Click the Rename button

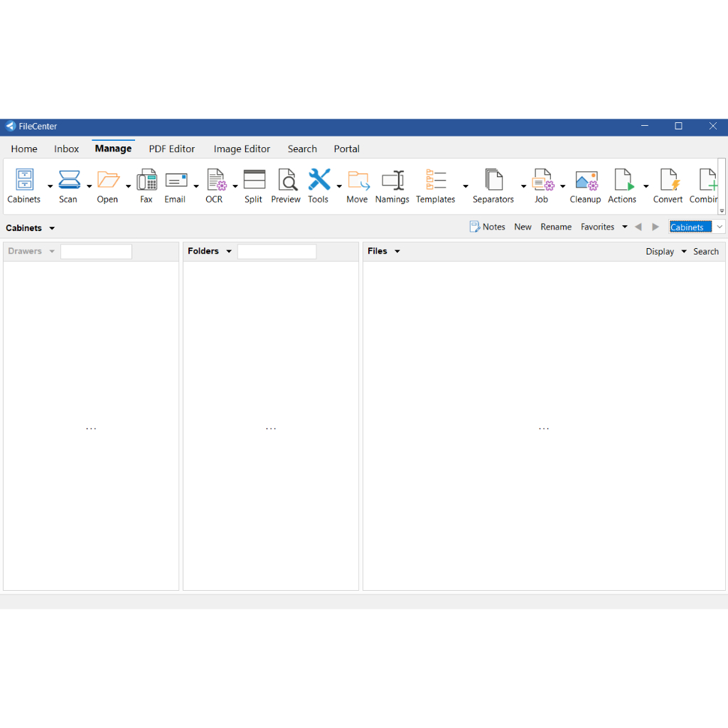pyautogui.click(x=555, y=227)
